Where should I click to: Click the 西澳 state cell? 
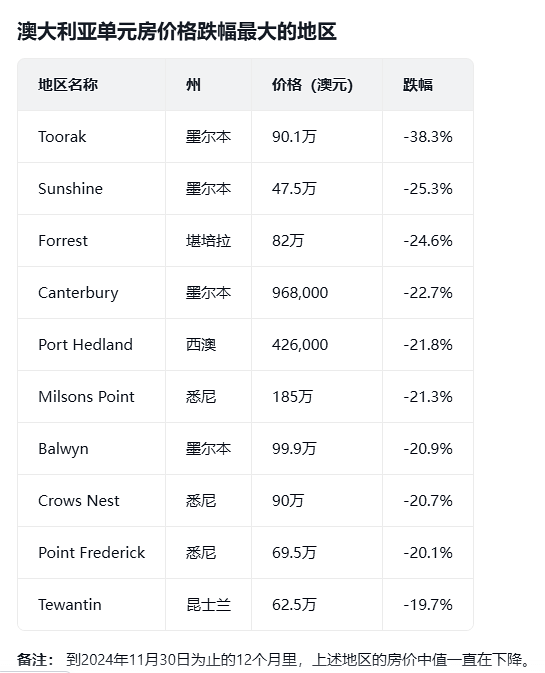tap(201, 345)
